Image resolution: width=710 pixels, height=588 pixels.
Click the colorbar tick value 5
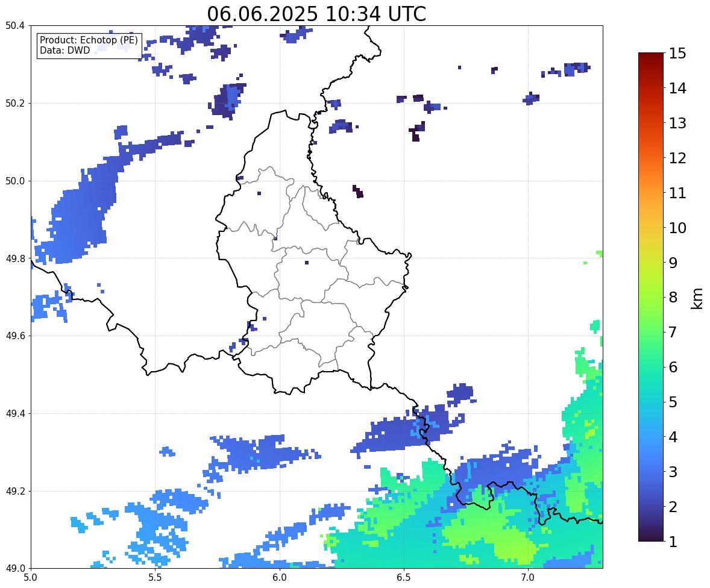pos(673,402)
